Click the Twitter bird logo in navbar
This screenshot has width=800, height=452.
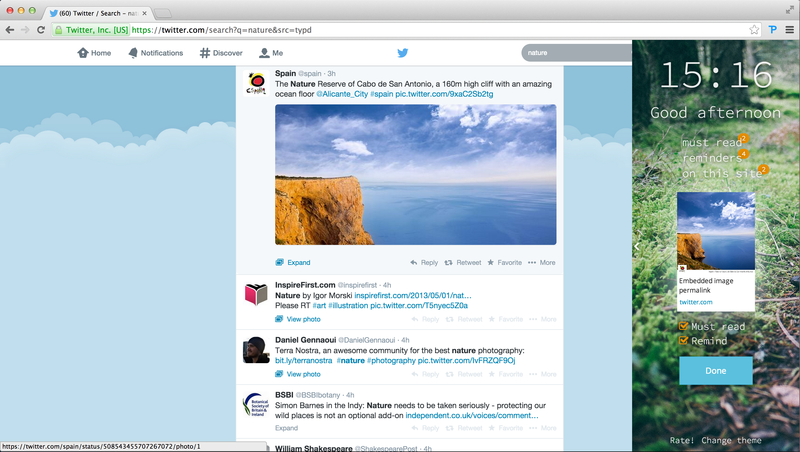(403, 53)
